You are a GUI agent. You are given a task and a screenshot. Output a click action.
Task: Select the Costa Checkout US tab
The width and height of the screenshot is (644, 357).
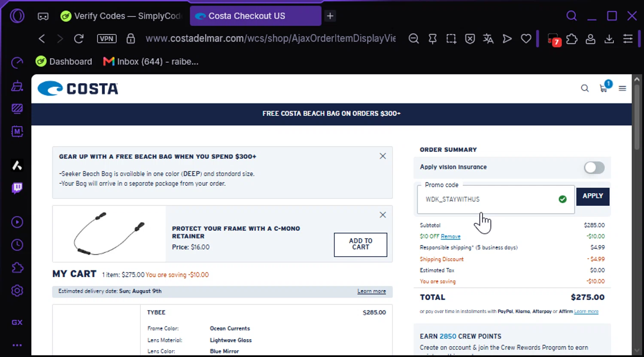point(255,16)
